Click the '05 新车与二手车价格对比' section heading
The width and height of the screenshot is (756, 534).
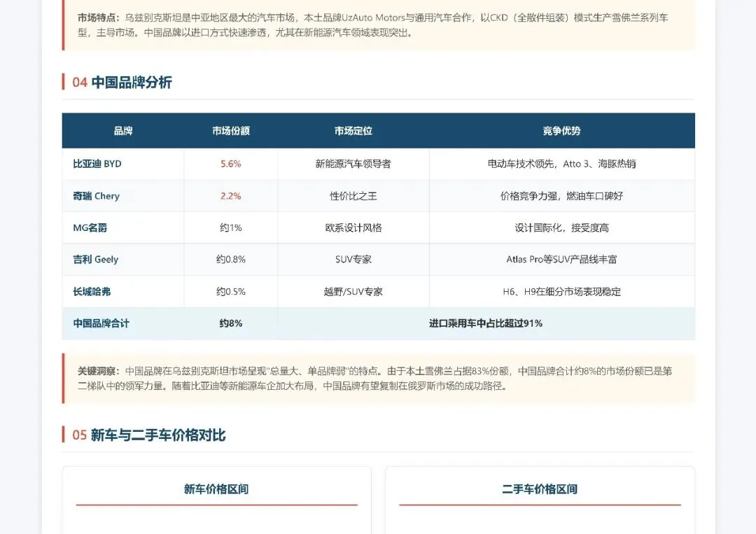tap(149, 435)
